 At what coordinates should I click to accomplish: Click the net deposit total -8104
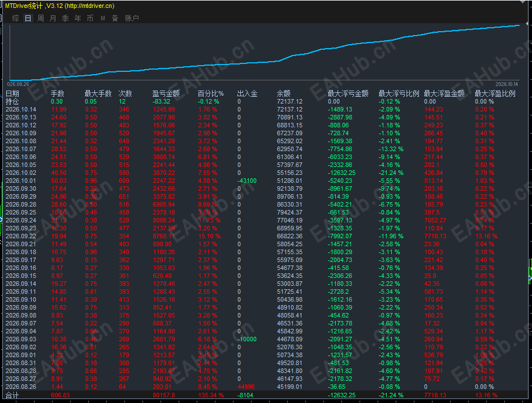[x=245, y=395]
